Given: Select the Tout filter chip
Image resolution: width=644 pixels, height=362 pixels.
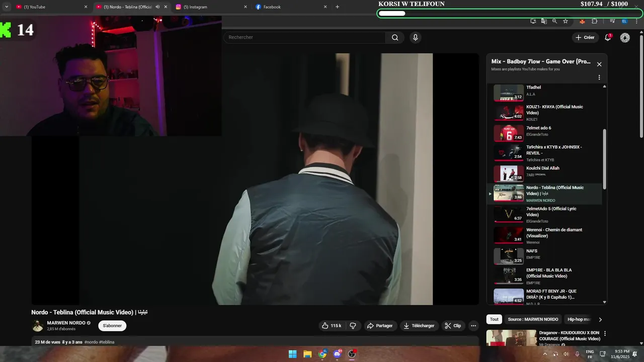Looking at the screenshot, I should click(x=494, y=319).
